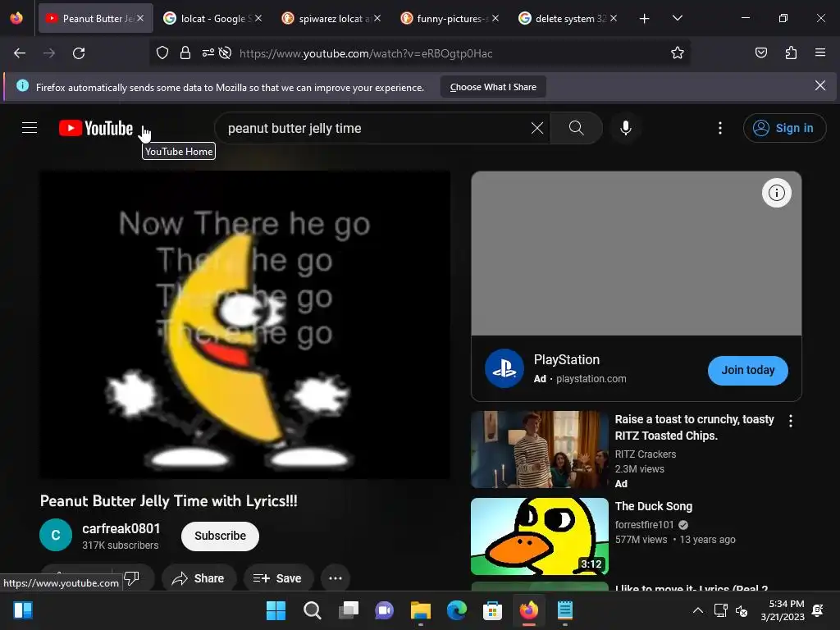Open the RITZ Toasted Chips ad thumbnail
The height and width of the screenshot is (630, 840).
click(540, 450)
